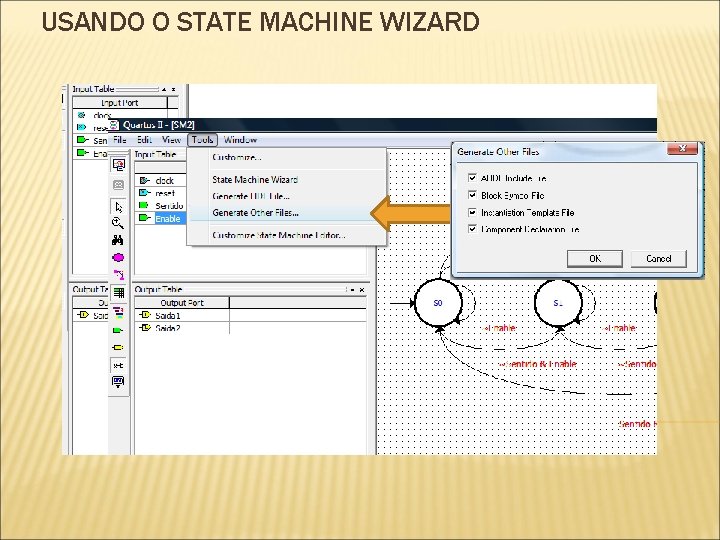Screen dimensions: 720x540
Task: Select the arrow selection tool
Action: point(119,207)
